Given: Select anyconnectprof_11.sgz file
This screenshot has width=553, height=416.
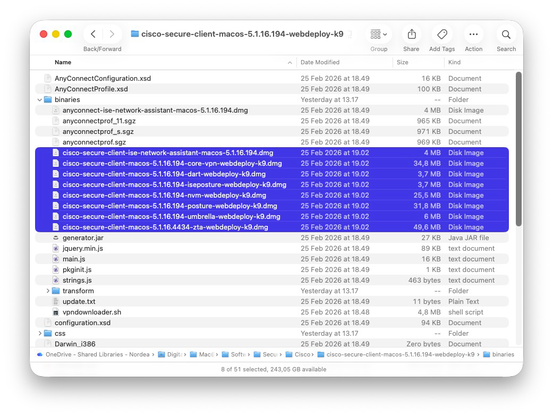Looking at the screenshot, I should 272,121.
